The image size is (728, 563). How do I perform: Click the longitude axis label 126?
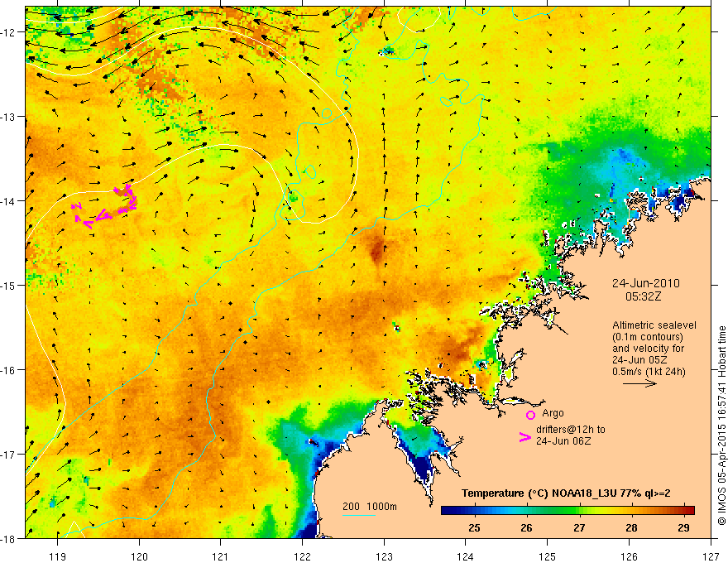[x=629, y=556]
